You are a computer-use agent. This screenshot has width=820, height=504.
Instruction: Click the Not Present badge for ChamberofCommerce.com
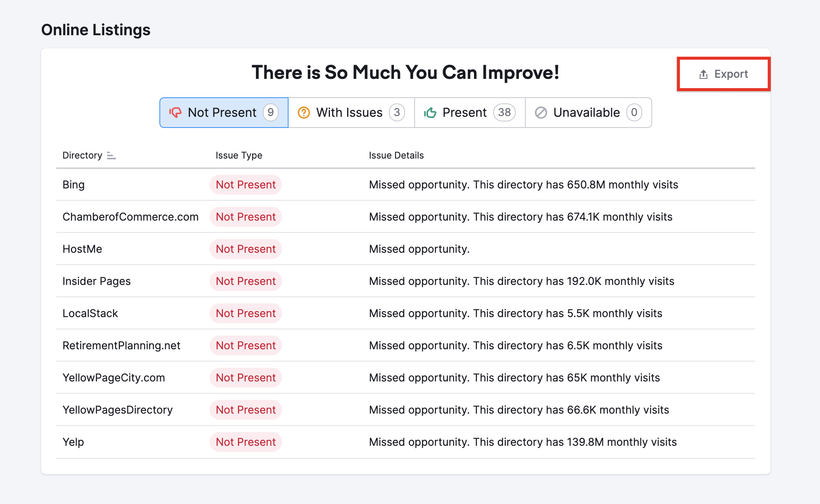point(246,217)
